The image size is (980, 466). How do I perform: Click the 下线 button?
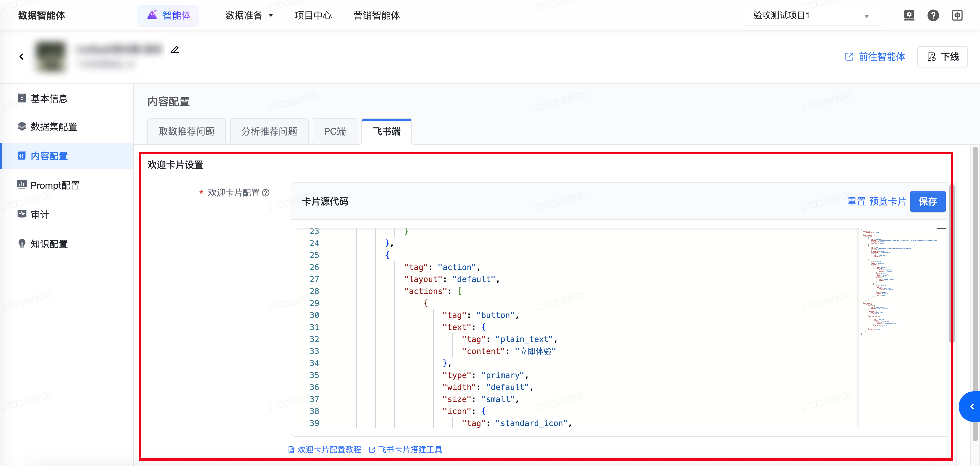tap(942, 57)
